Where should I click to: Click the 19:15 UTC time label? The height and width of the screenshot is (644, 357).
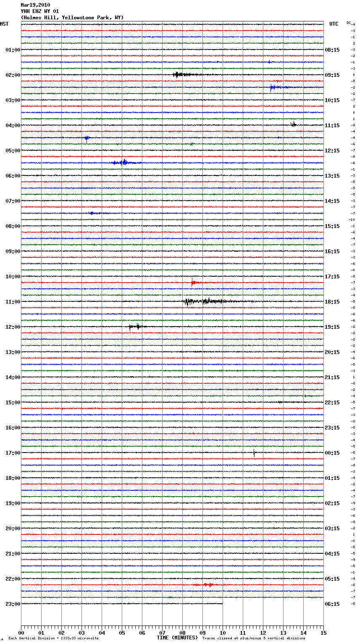[x=332, y=327]
